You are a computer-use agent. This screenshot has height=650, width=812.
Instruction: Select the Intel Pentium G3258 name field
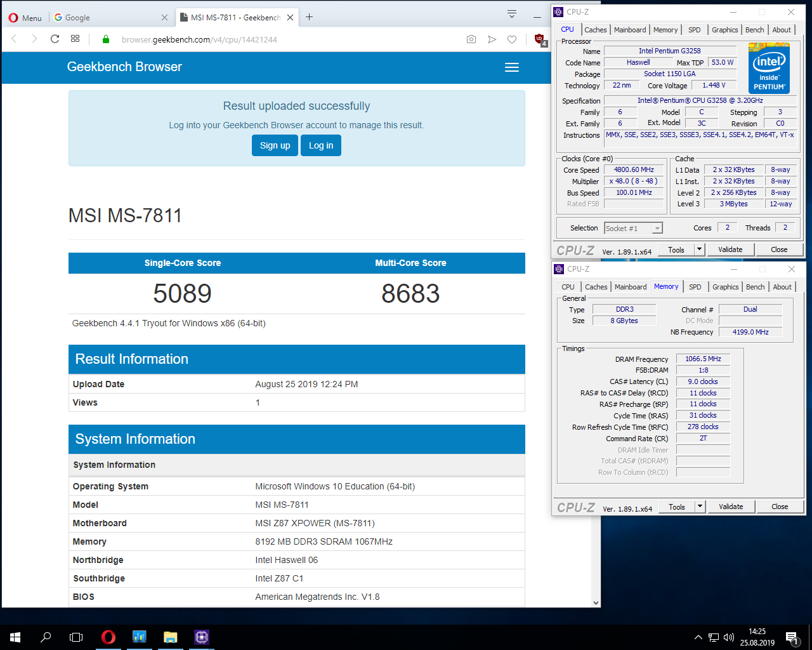tap(670, 51)
